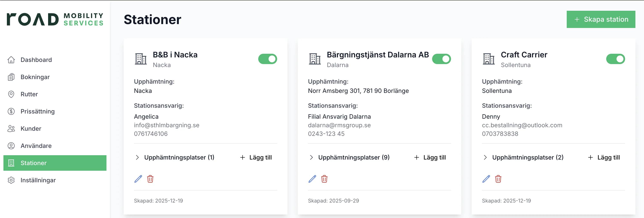Open the Rutter section
The image size is (644, 218).
tap(29, 94)
